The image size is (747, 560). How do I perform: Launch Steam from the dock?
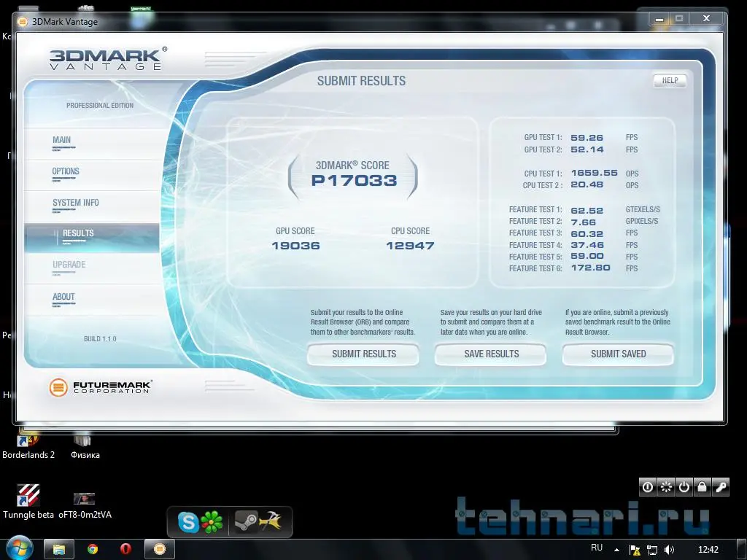point(247,522)
